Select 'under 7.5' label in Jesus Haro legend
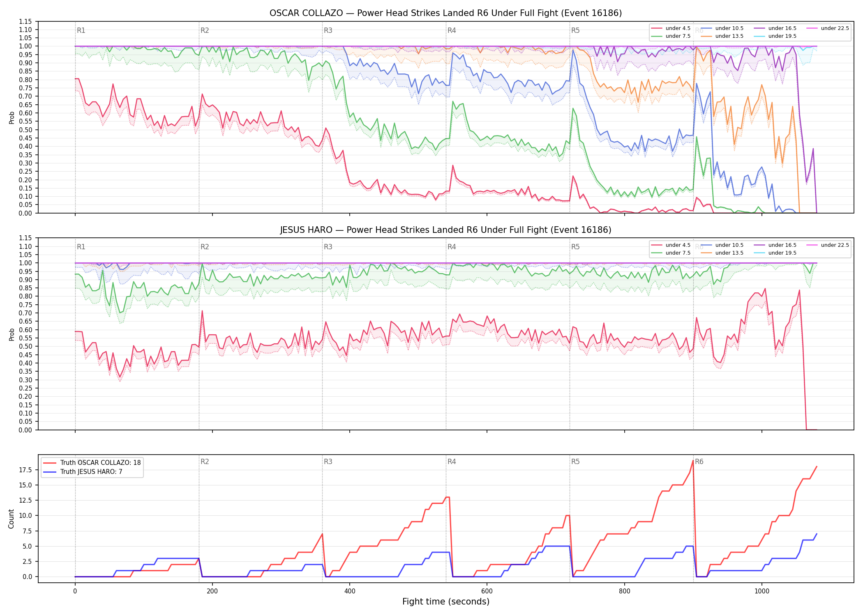This screenshot has width=863, height=616. [x=678, y=253]
